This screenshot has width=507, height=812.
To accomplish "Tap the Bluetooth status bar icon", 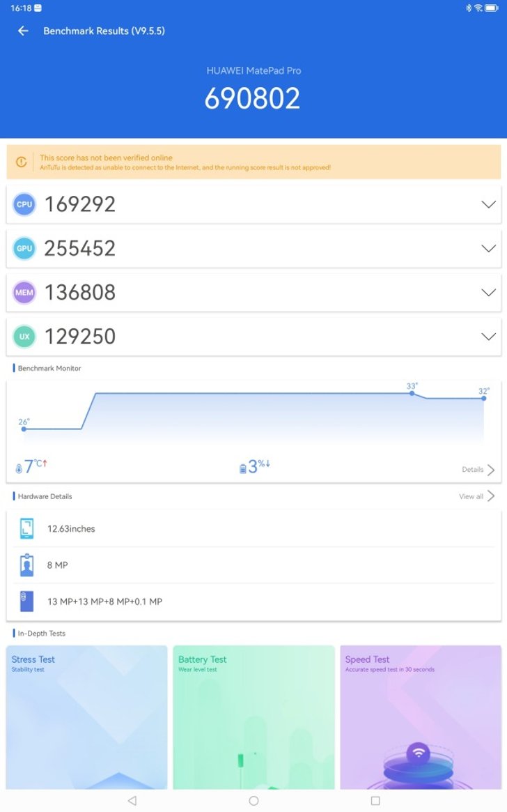I will [x=469, y=8].
